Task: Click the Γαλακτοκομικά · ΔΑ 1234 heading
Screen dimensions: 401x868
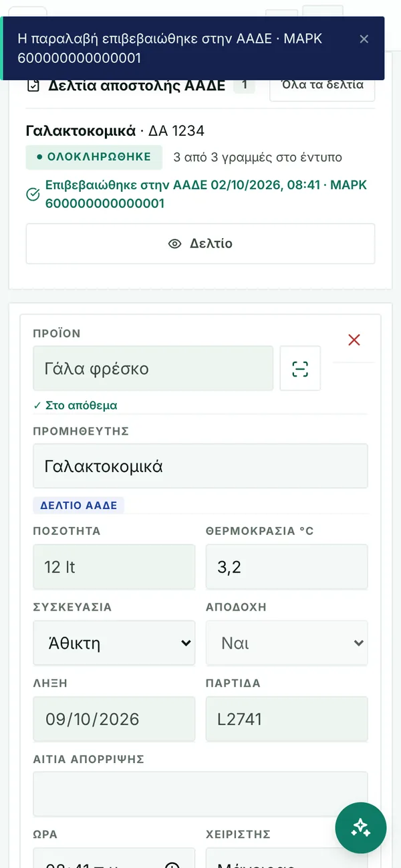Action: 115,130
